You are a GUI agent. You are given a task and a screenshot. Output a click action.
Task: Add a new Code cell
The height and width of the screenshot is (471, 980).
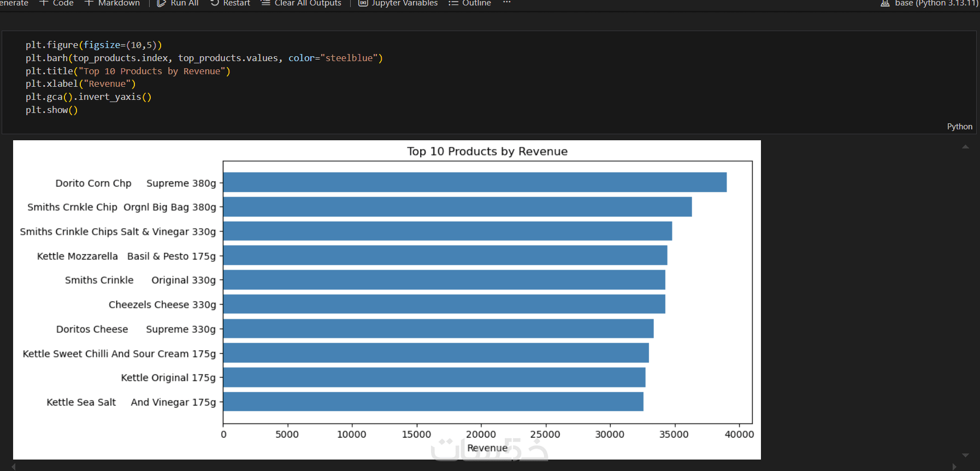coord(57,3)
